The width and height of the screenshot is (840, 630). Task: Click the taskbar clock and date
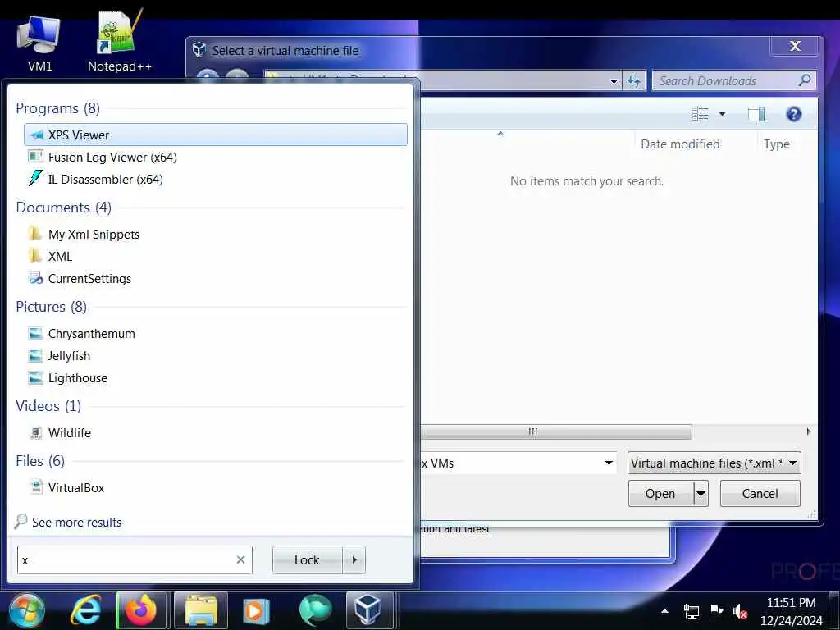[792, 611]
